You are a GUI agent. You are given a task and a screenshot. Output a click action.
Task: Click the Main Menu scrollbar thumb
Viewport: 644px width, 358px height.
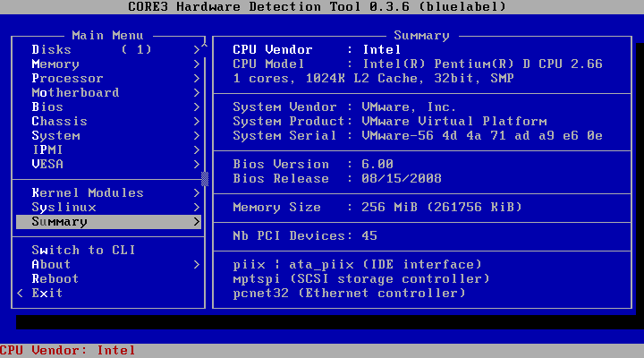(x=205, y=179)
